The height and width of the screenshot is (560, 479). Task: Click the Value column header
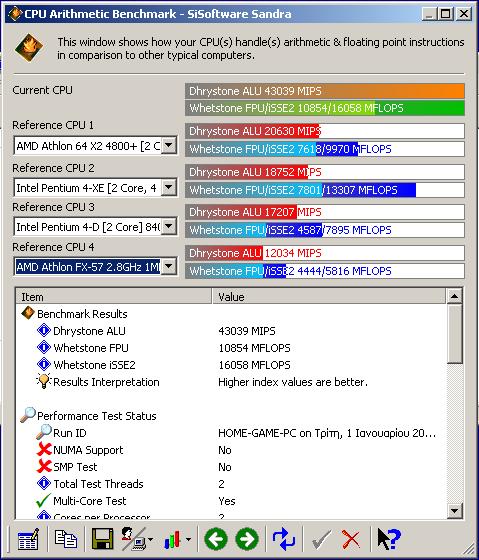pos(329,296)
